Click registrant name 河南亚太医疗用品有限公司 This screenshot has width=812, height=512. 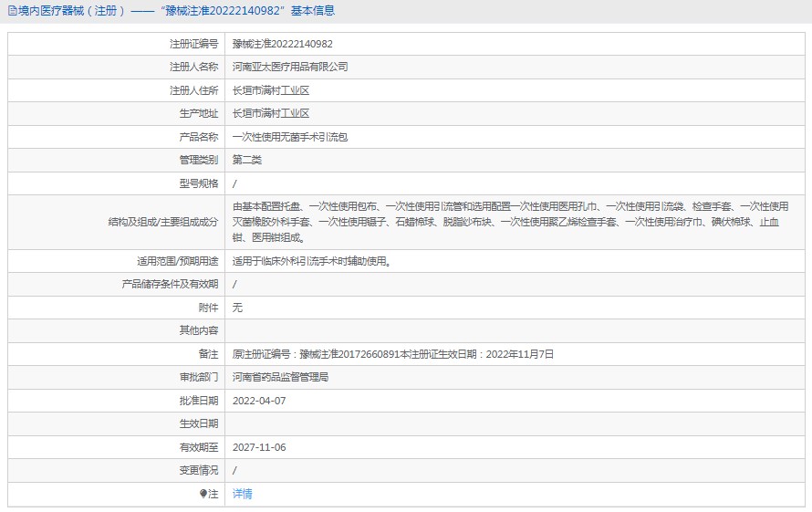(x=290, y=67)
